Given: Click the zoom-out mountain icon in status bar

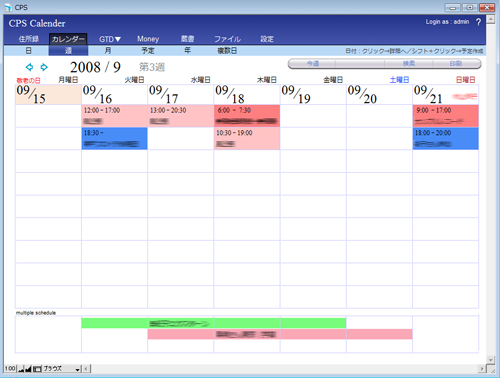Looking at the screenshot, I should (21, 369).
